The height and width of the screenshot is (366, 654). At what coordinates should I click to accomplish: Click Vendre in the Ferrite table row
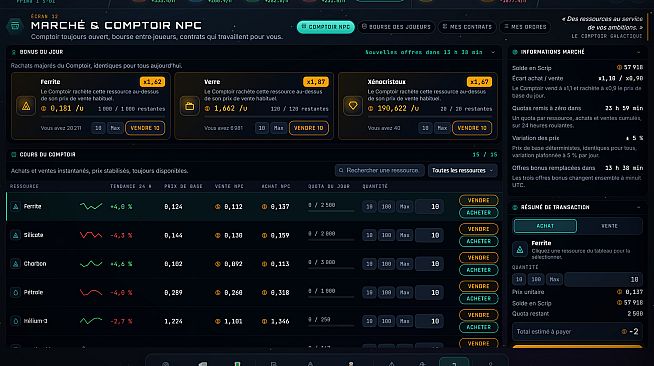478,201
